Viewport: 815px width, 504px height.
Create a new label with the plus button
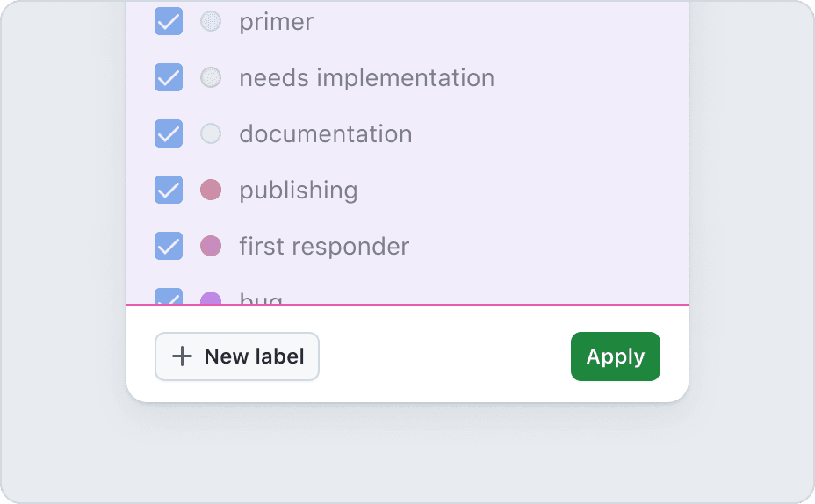tap(237, 356)
